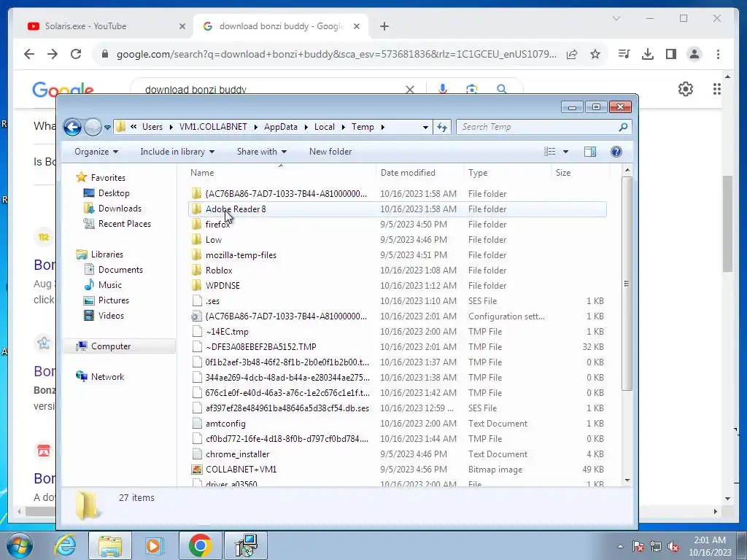The image size is (747, 560).
Task: Open Windows Start menu
Action: pos(20,545)
